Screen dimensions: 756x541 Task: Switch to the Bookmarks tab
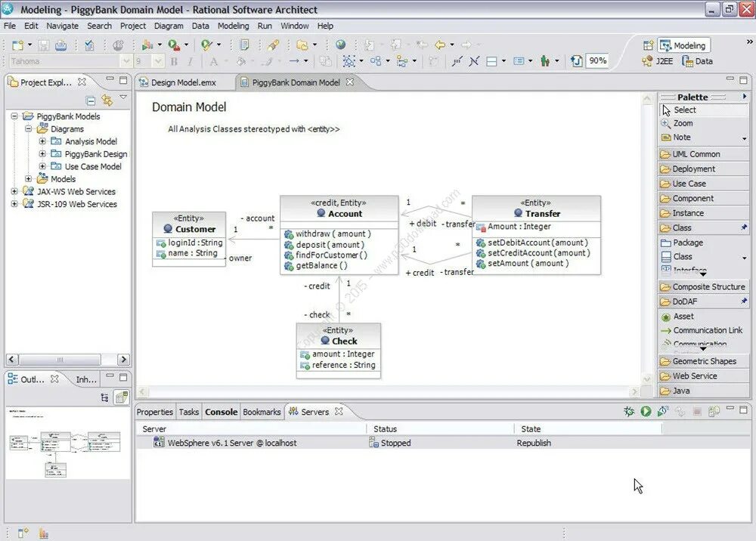262,412
